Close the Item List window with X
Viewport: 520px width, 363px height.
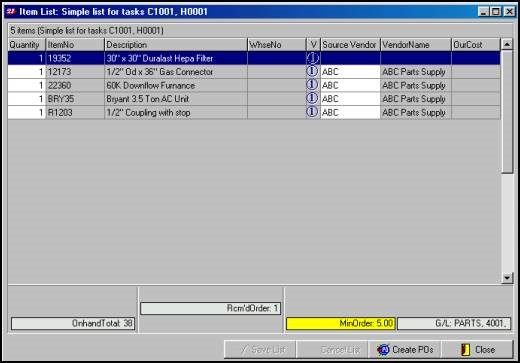click(x=510, y=12)
